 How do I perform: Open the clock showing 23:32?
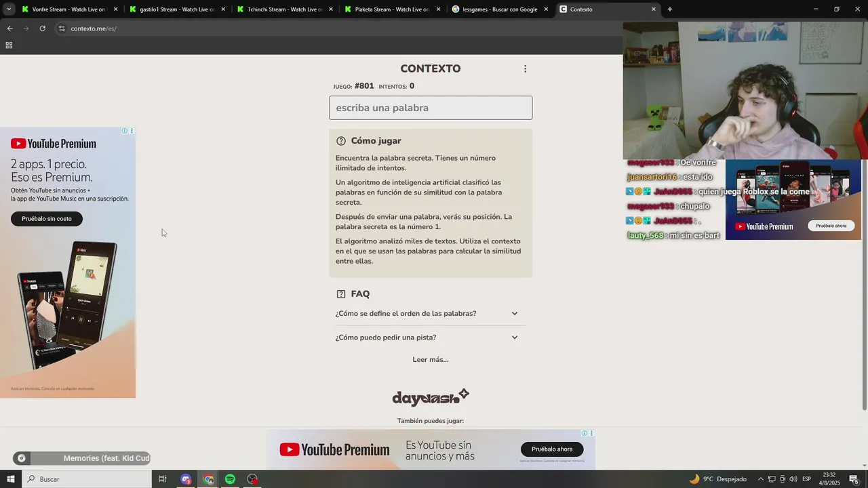[829, 479]
